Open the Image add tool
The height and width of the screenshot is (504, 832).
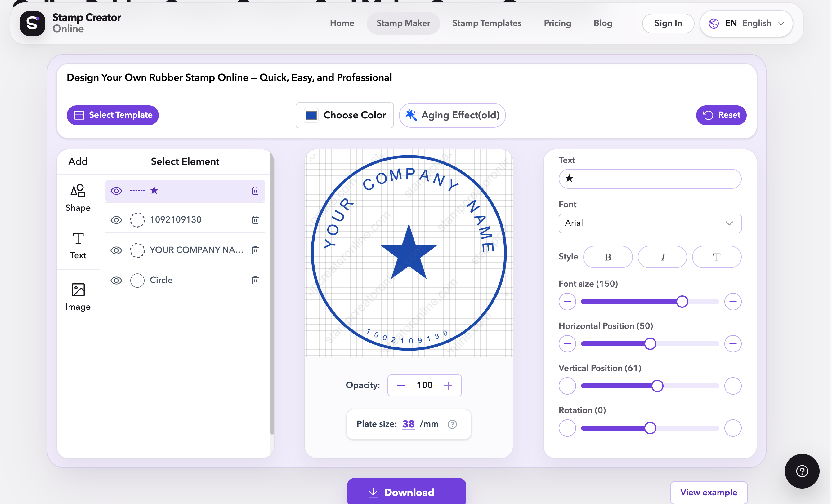pos(78,297)
